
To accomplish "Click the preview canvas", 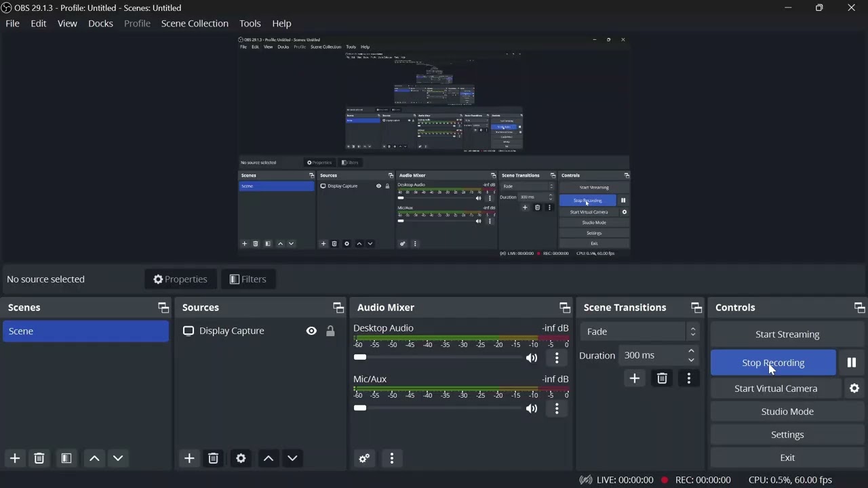I will 434,146.
